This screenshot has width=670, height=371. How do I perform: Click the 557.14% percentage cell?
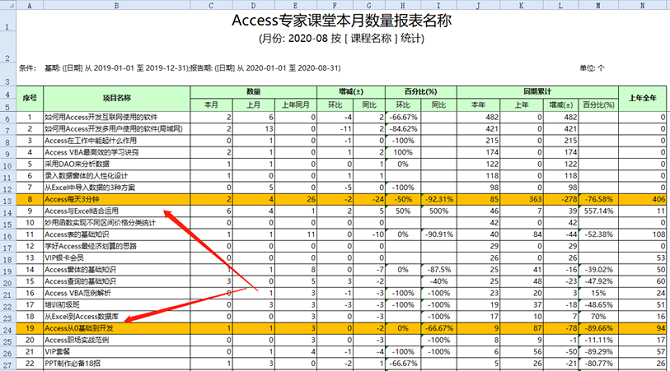[598, 211]
